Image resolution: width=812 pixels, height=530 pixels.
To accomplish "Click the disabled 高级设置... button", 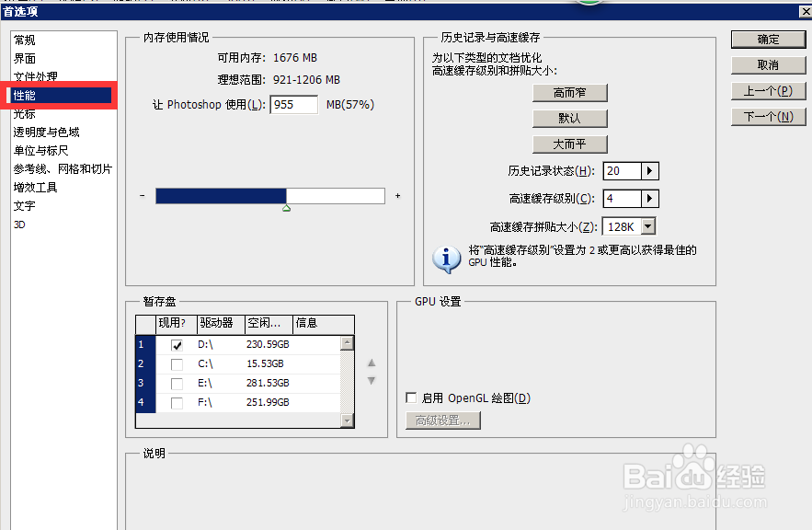I will tap(442, 421).
